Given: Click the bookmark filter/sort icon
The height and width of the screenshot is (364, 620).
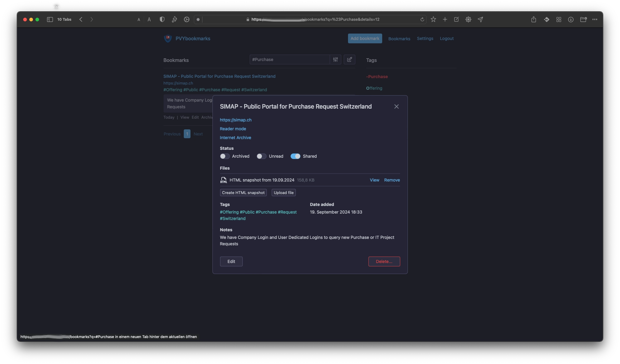Looking at the screenshot, I should coord(335,59).
